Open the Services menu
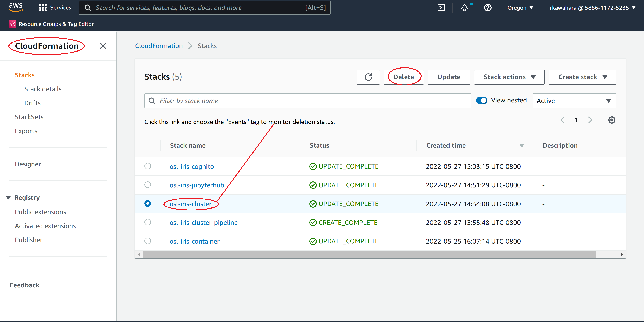 click(55, 7)
